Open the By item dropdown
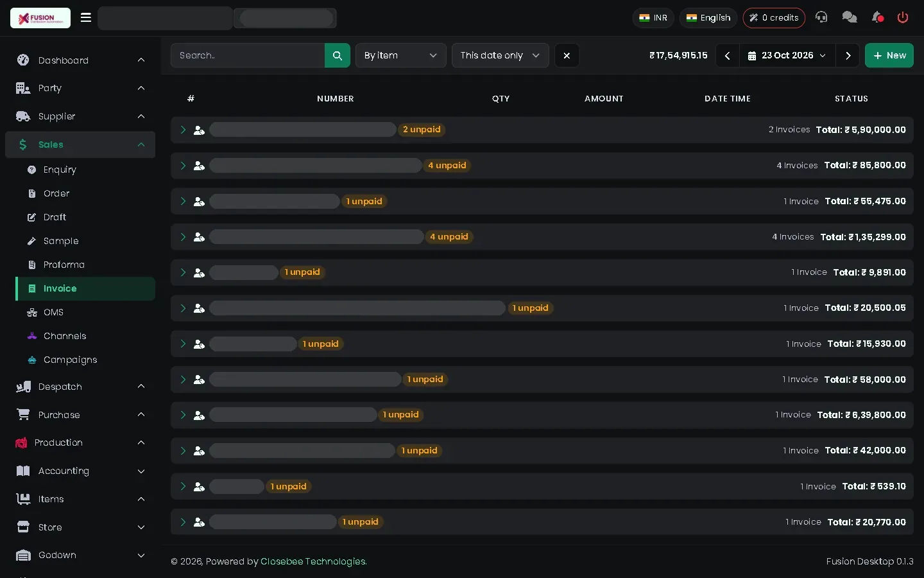This screenshot has height=578, width=924. (x=400, y=55)
